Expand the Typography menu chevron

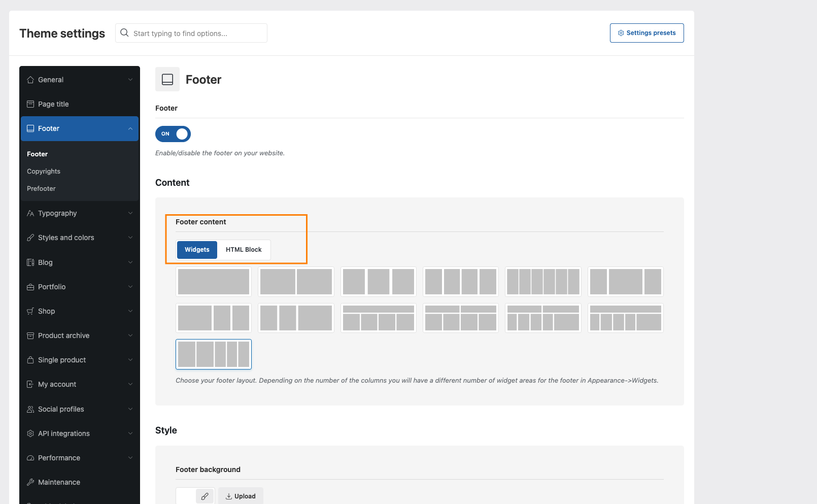[130, 213]
